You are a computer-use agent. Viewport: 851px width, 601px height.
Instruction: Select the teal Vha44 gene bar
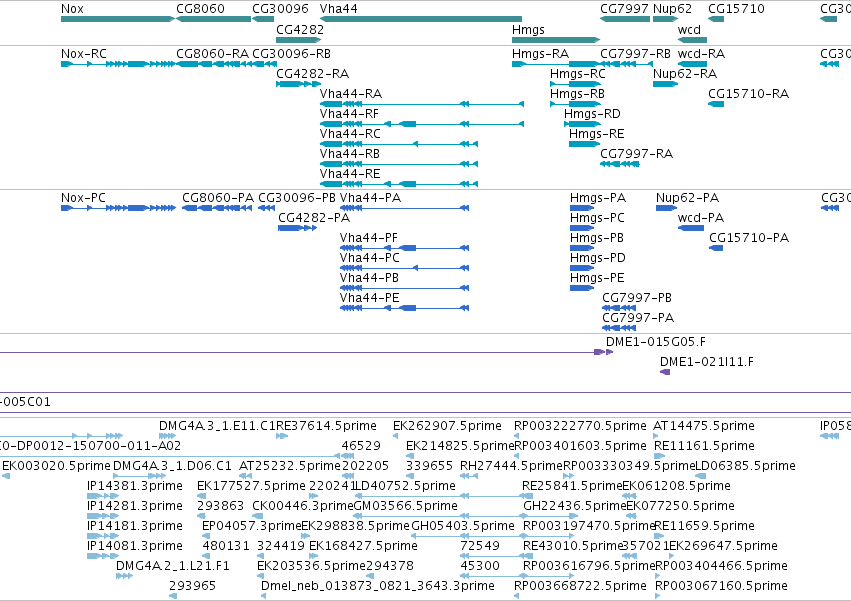421,19
